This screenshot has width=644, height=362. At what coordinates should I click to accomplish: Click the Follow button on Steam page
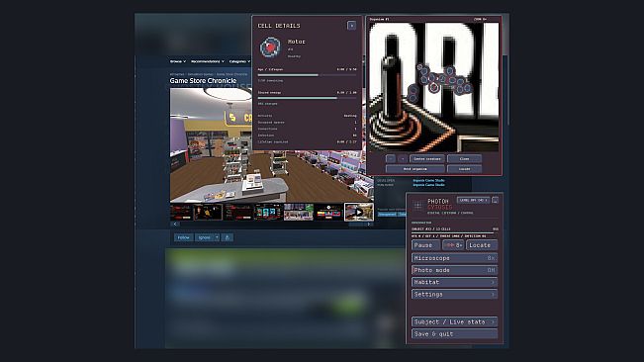[184, 237]
